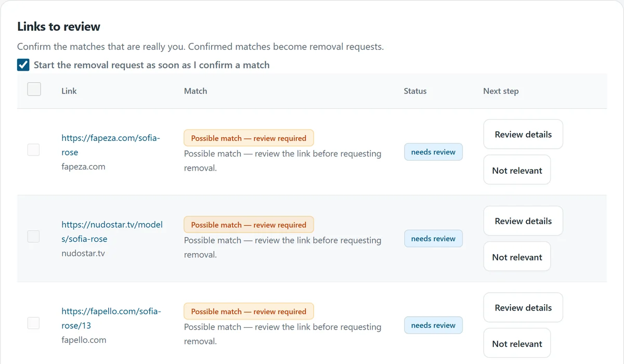Screen dimensions: 624x364
Task: Click the Link column header
Action: click(69, 91)
